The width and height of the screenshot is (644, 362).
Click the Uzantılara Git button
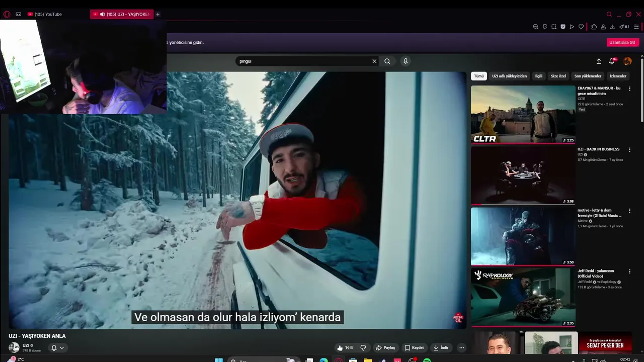coord(623,42)
